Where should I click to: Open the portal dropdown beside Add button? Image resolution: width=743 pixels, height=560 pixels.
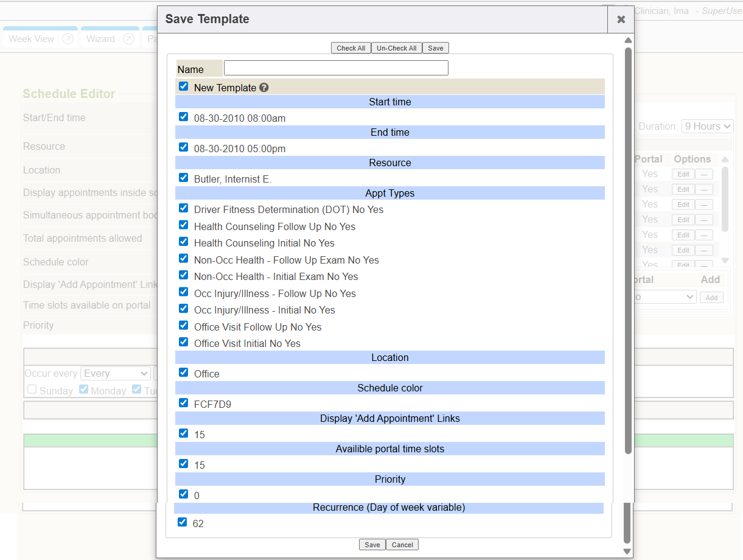663,297
